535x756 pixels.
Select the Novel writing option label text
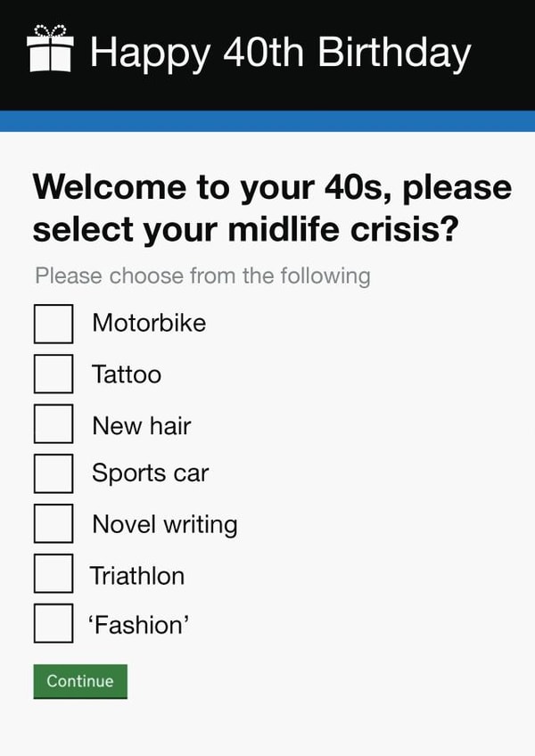(x=163, y=524)
